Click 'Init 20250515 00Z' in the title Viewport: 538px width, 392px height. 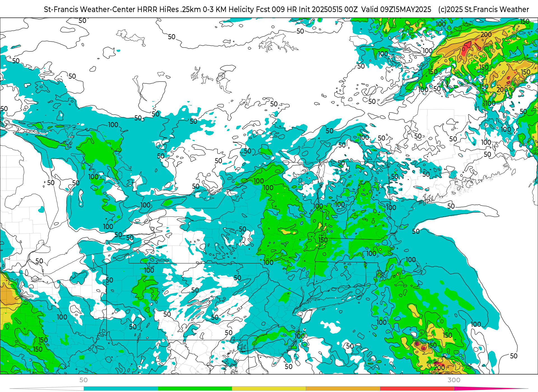click(x=328, y=10)
